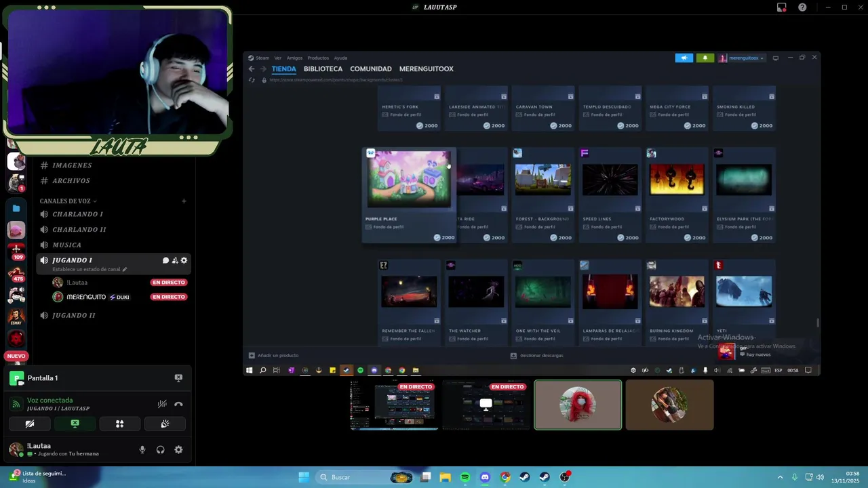Click MERENGUITO's EN DIRECTO badge
The height and width of the screenshot is (488, 868).
pos(169,297)
